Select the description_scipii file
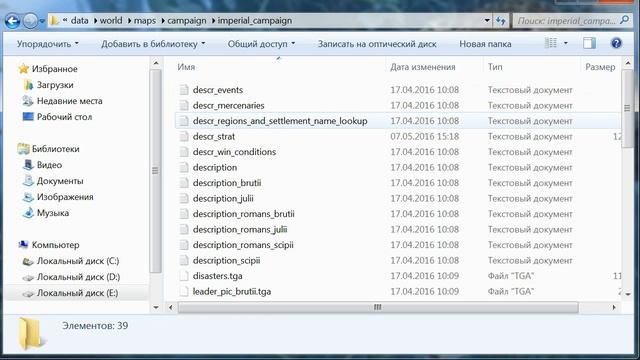Screen dimensions: 640x360 (x=227, y=260)
